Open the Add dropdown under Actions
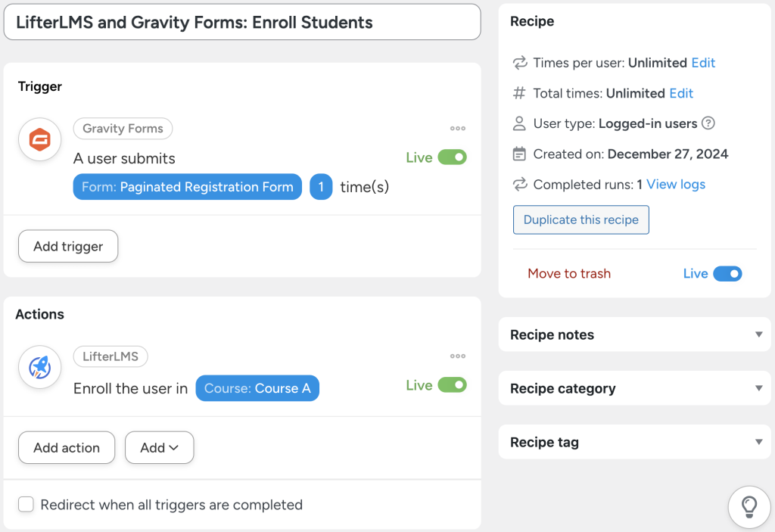The height and width of the screenshot is (532, 775). click(159, 447)
